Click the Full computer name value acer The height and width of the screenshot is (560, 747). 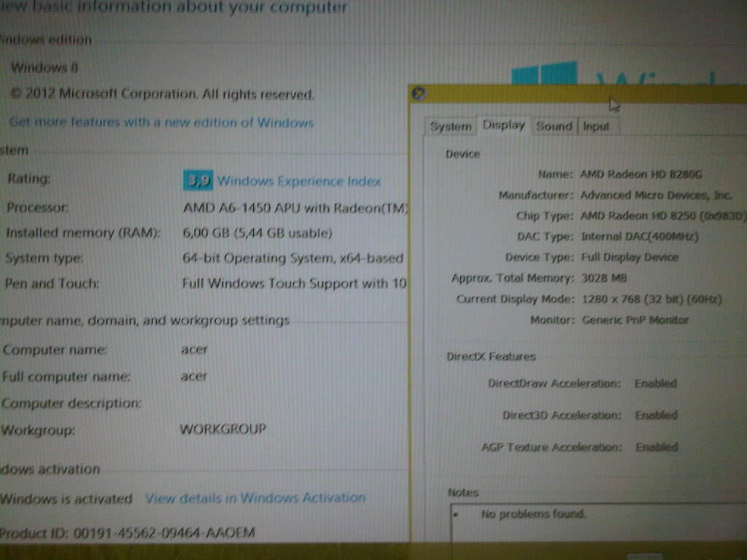point(193,376)
